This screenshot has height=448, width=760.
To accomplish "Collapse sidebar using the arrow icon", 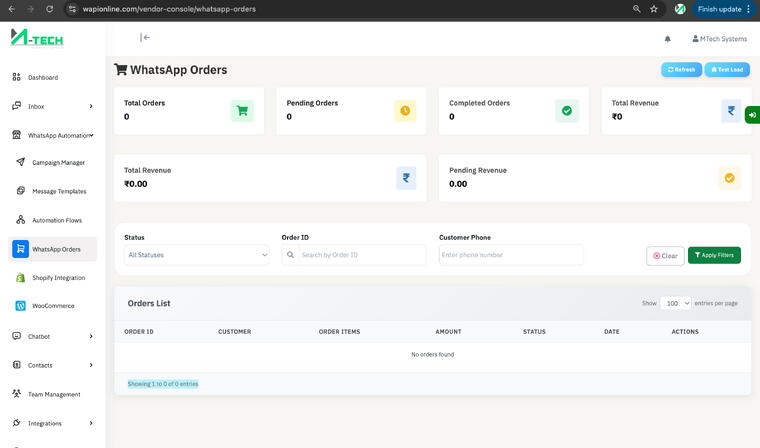I will (x=145, y=38).
